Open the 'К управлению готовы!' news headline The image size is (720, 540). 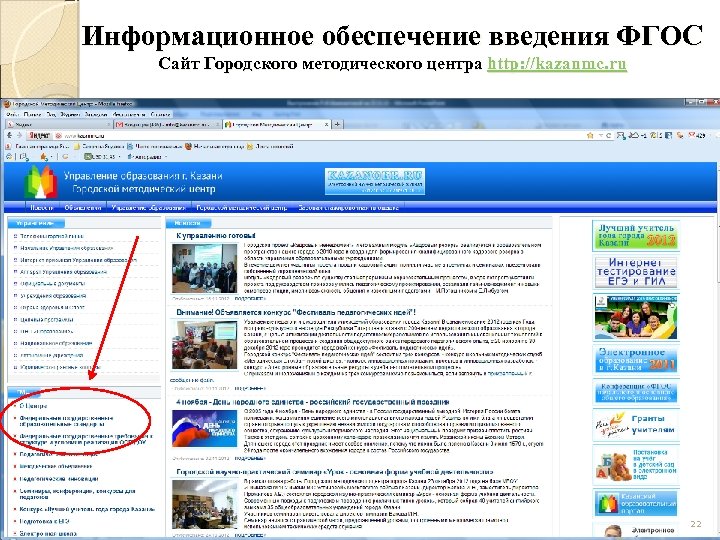pyautogui.click(x=216, y=236)
